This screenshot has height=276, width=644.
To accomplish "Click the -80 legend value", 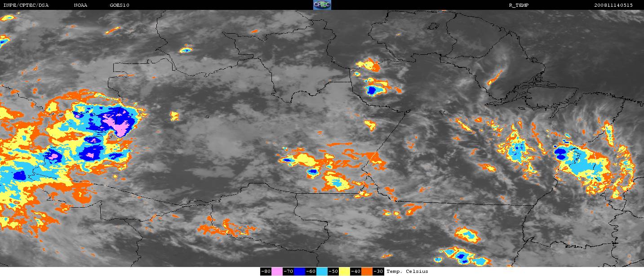I will tap(266, 272).
